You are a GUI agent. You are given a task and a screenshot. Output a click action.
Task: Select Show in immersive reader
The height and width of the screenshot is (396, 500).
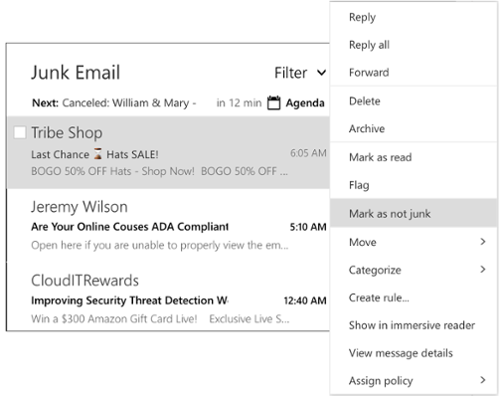pyautogui.click(x=413, y=325)
